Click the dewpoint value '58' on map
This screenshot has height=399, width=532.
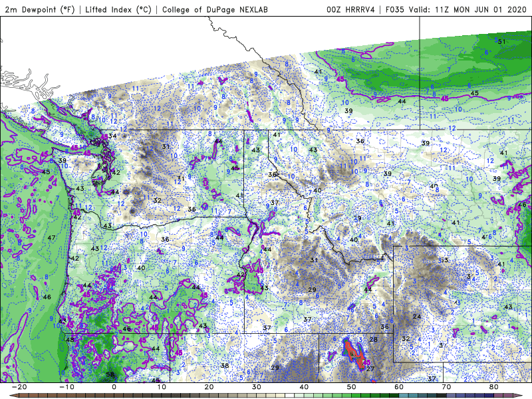click(x=110, y=374)
